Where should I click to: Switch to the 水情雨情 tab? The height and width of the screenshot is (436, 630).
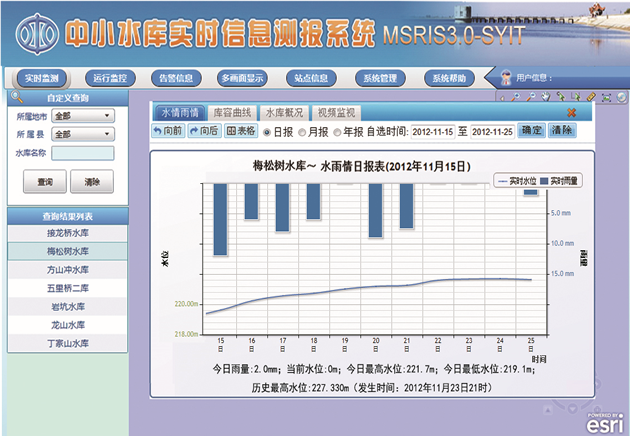click(x=180, y=113)
